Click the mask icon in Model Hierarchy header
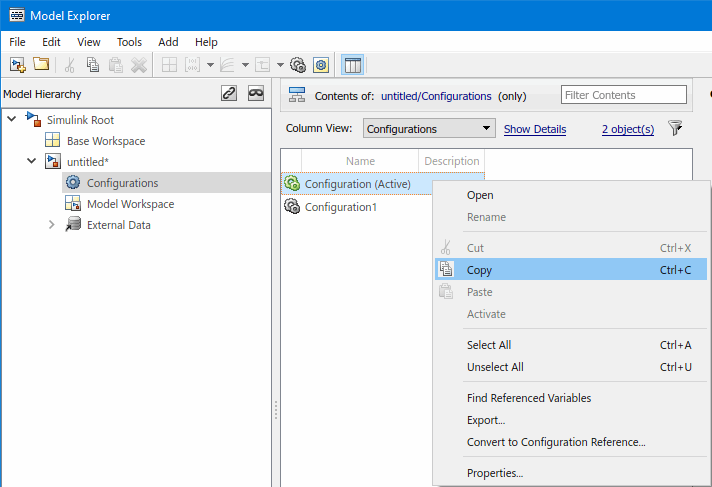 pos(256,94)
